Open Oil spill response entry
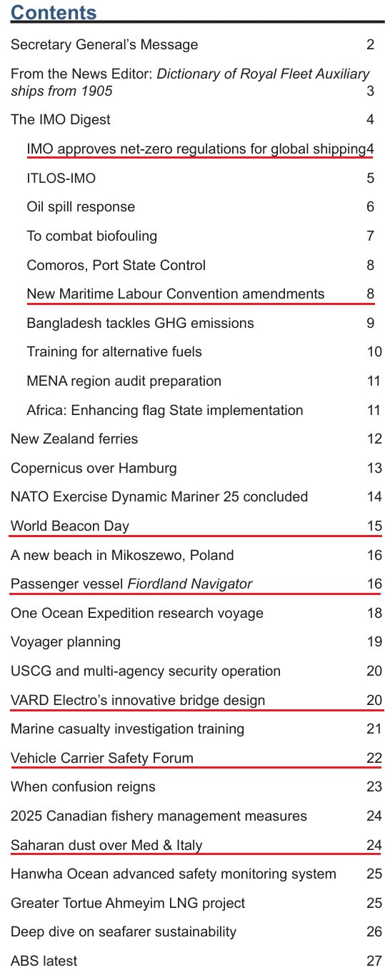 [81, 207]
